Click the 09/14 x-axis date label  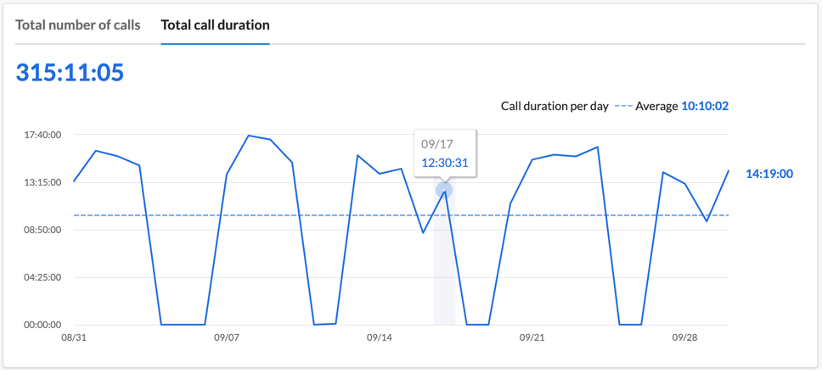click(379, 338)
